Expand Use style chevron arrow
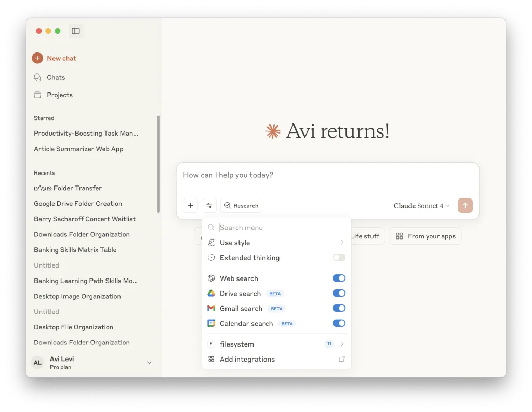 [x=342, y=242]
